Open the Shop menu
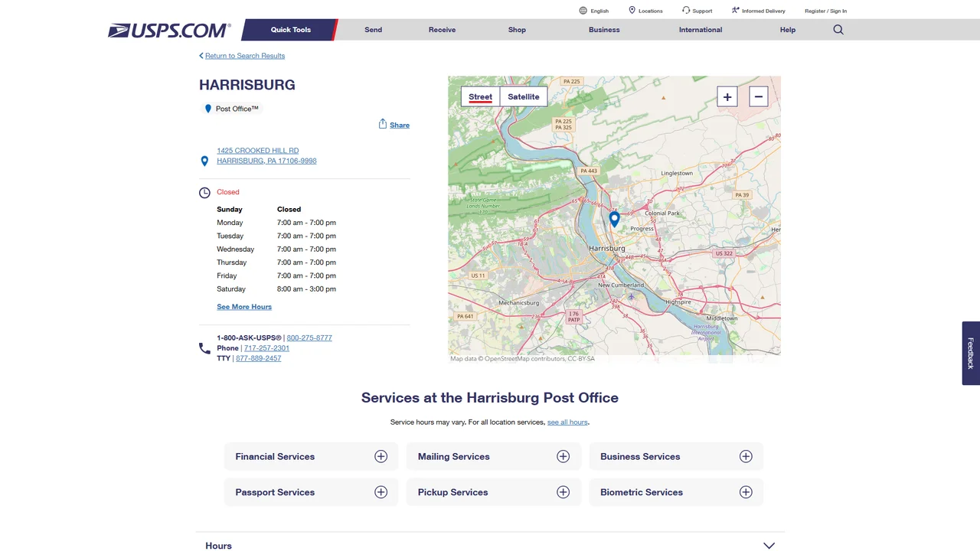This screenshot has height=551, width=980. 517,30
